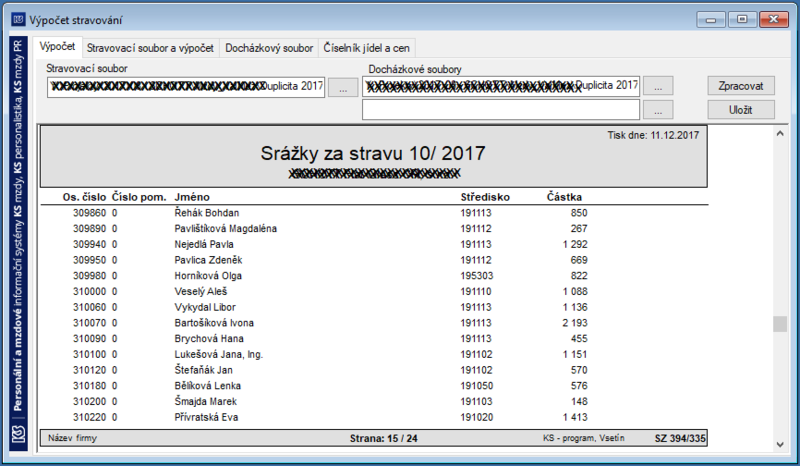800x466 pixels.
Task: Click the Jméno column header
Action: [x=192, y=197]
